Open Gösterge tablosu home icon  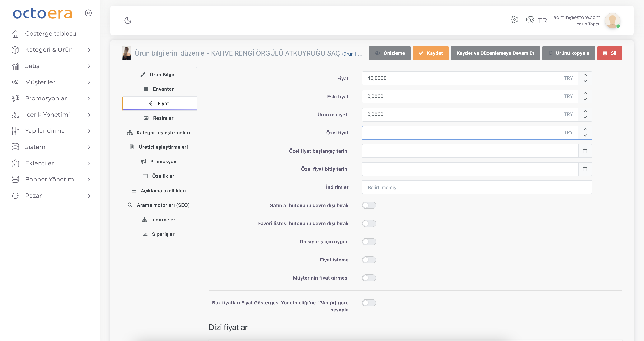pyautogui.click(x=16, y=34)
